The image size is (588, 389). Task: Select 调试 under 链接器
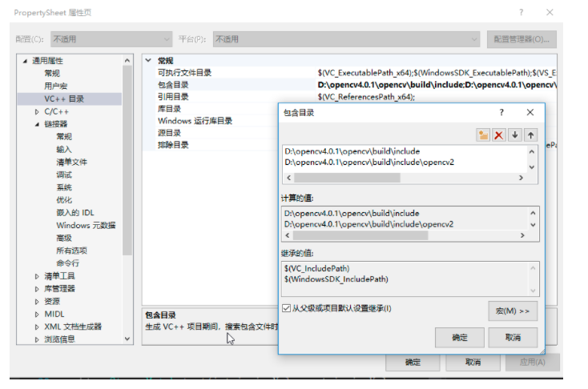64,174
